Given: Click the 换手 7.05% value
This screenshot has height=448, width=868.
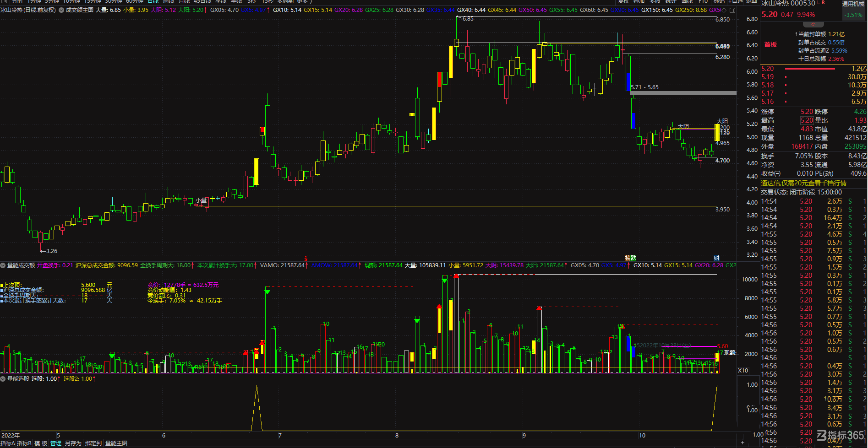Looking at the screenshot, I should pos(804,156).
